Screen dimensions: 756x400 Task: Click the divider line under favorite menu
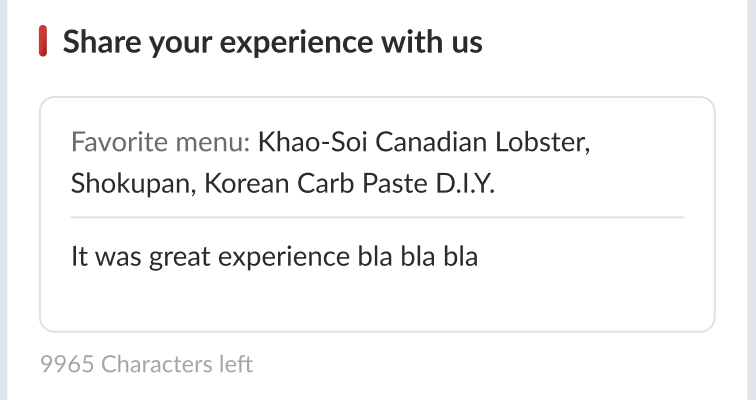coord(376,217)
